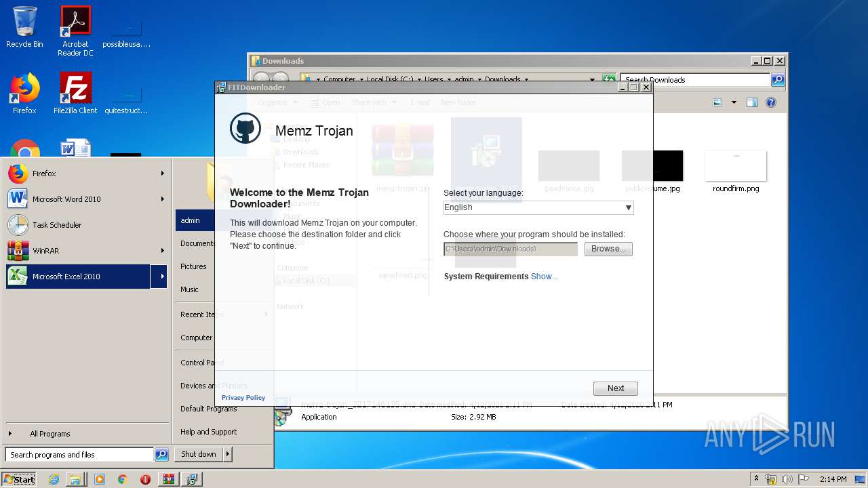Image resolution: width=868 pixels, height=488 pixels.
Task: Click the GitHub logo in the downloader
Action: [x=245, y=128]
